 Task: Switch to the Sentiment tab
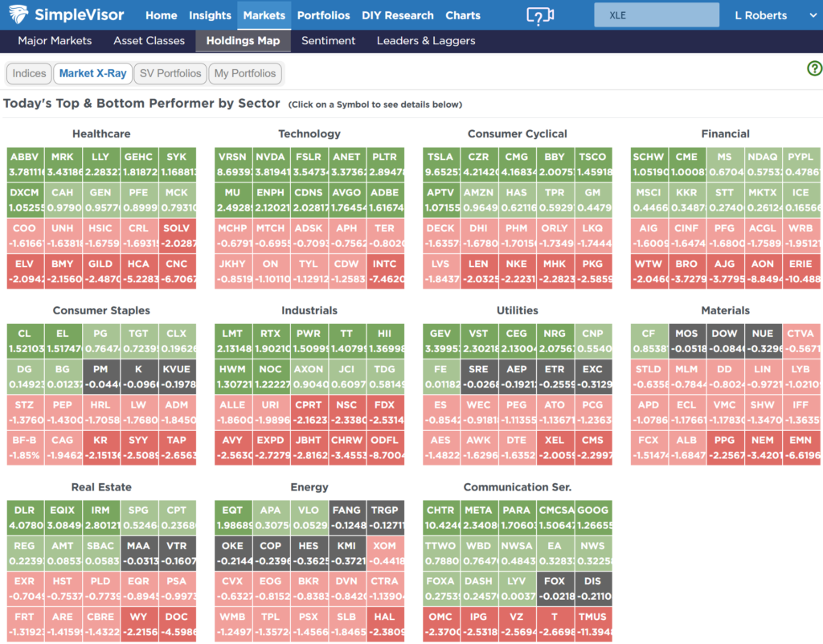[328, 40]
